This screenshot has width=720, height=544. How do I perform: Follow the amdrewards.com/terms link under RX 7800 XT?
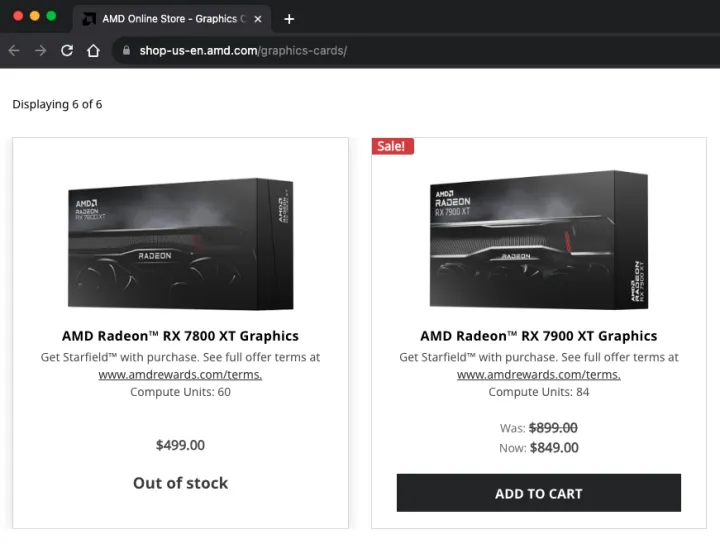click(180, 375)
